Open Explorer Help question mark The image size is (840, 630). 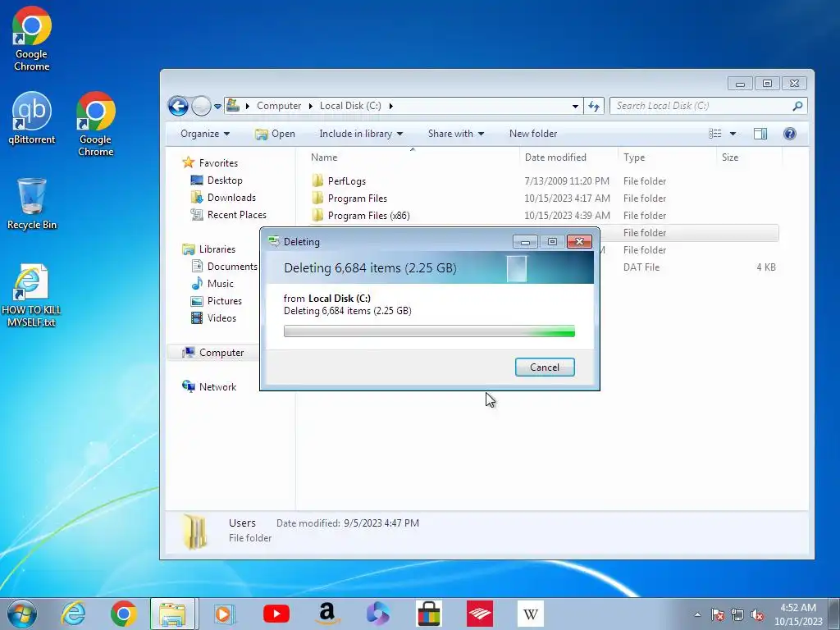click(790, 134)
